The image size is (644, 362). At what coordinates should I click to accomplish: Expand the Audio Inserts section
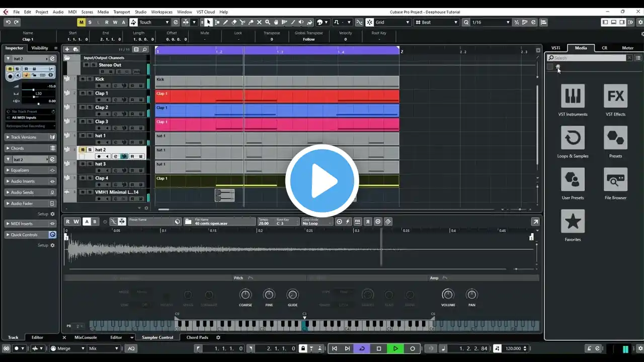[x=31, y=182]
